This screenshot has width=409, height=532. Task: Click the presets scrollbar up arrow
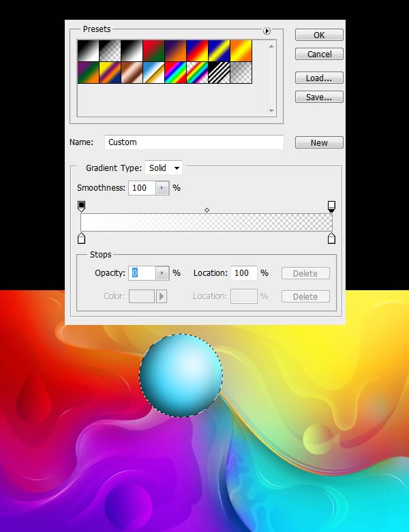coord(271,46)
